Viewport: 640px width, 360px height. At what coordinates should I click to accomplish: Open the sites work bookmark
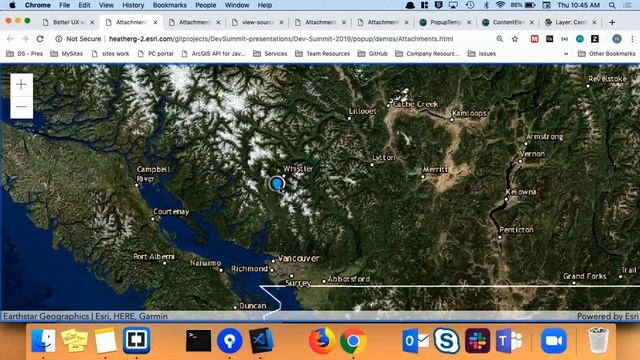(x=110, y=53)
